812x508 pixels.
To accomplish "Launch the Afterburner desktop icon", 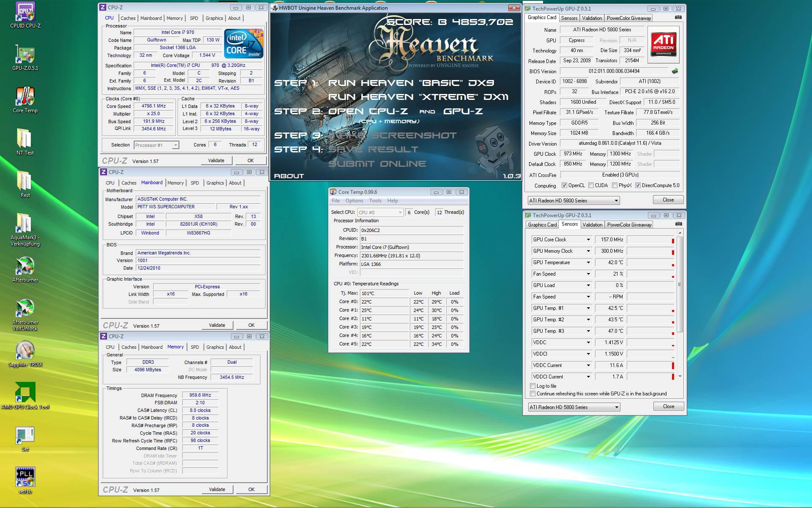I will 25,266.
